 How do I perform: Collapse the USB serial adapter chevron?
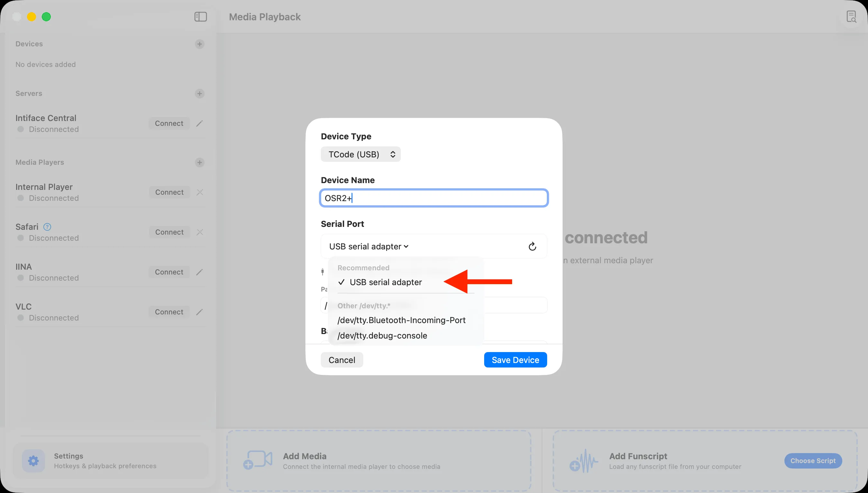[x=406, y=246]
